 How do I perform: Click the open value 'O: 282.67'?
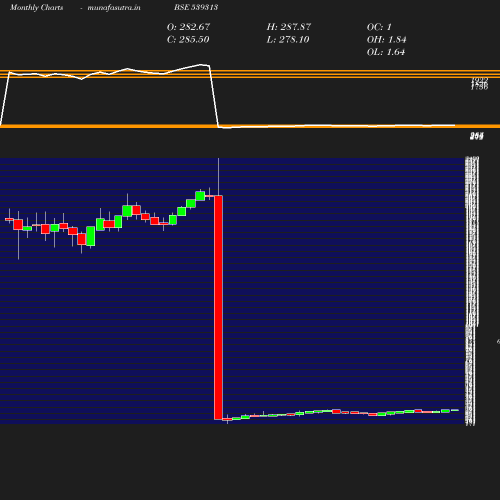[188, 27]
